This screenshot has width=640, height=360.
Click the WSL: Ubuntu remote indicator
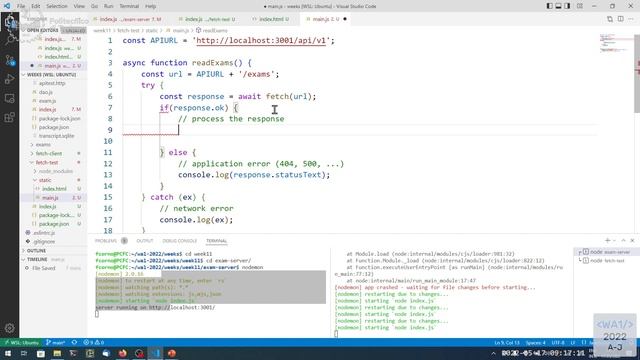coord(21,342)
